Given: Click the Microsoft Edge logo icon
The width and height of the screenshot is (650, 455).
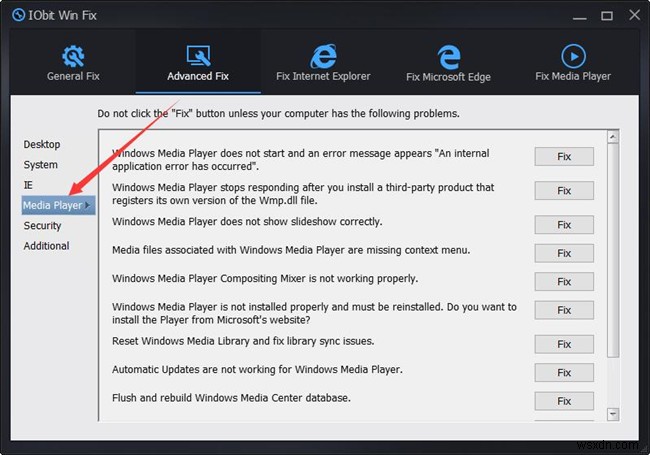Looking at the screenshot, I should tap(449, 57).
